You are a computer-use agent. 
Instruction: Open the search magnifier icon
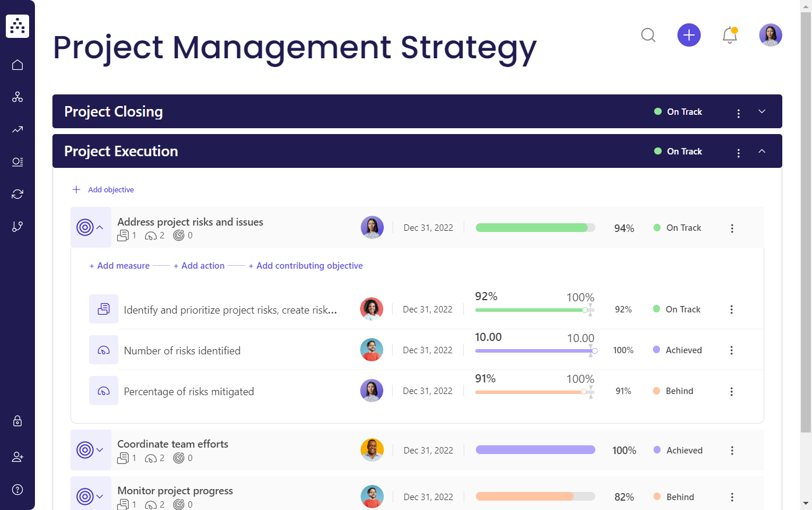coord(648,35)
